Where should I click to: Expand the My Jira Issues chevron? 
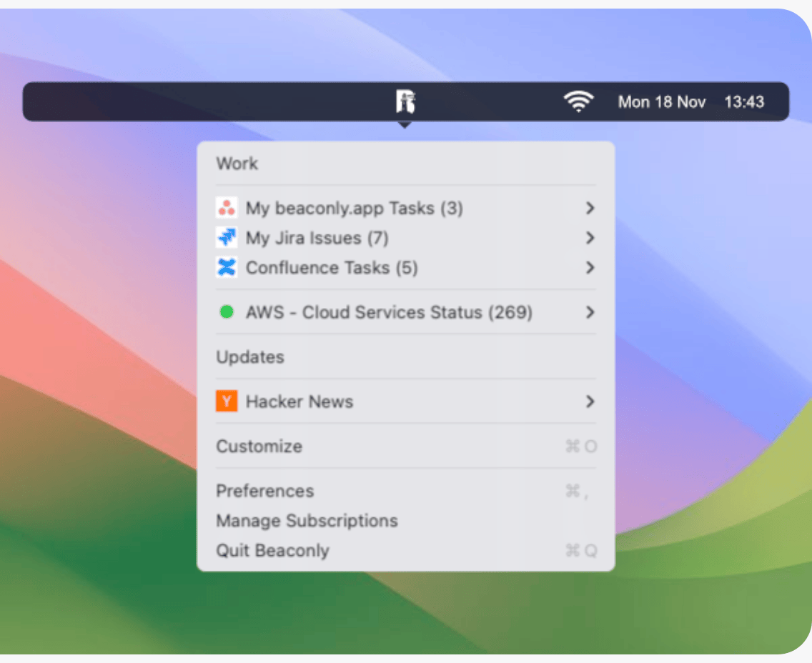590,238
